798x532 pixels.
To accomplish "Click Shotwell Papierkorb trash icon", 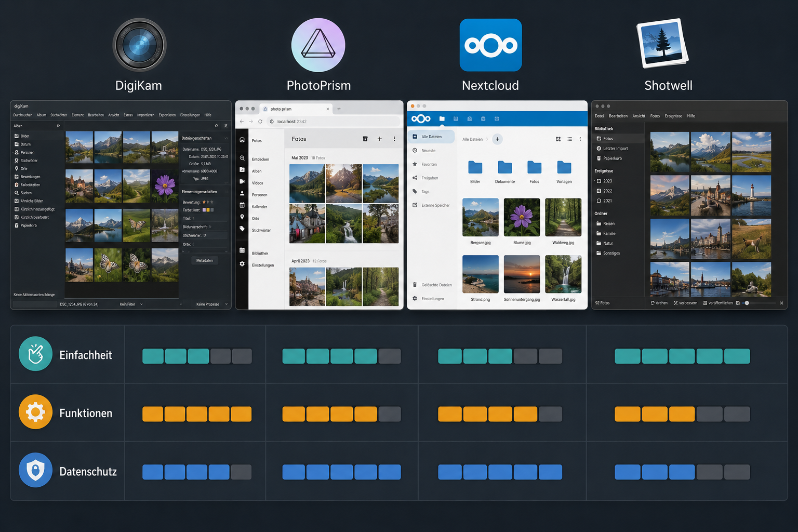I will click(599, 158).
